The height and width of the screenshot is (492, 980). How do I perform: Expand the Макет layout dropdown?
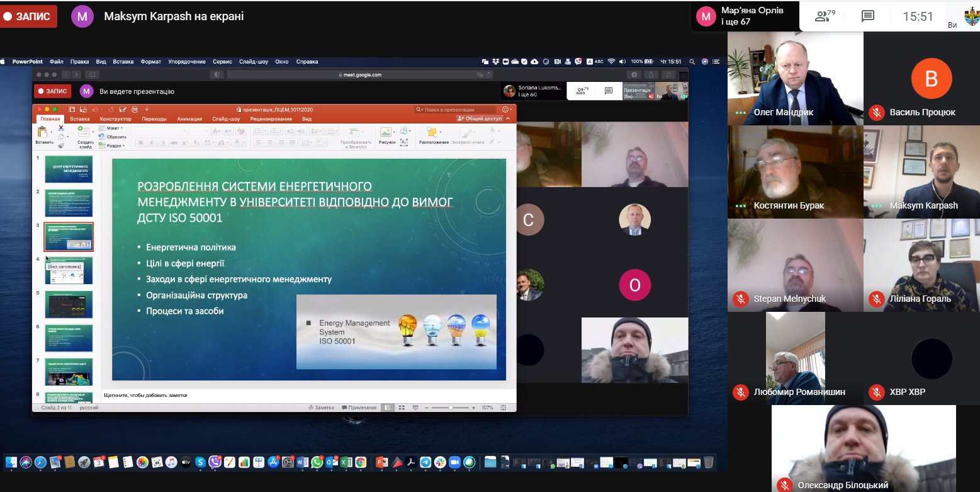pos(113,128)
